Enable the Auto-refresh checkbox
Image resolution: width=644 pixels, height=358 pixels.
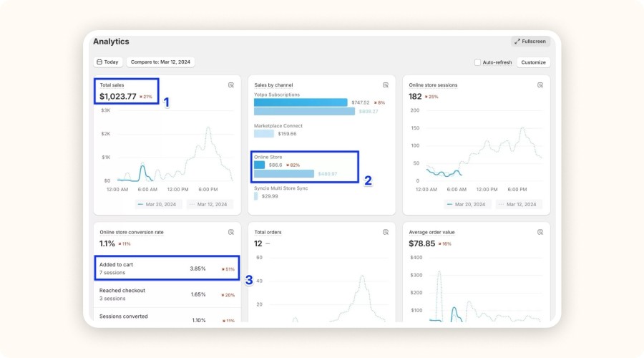click(x=477, y=62)
